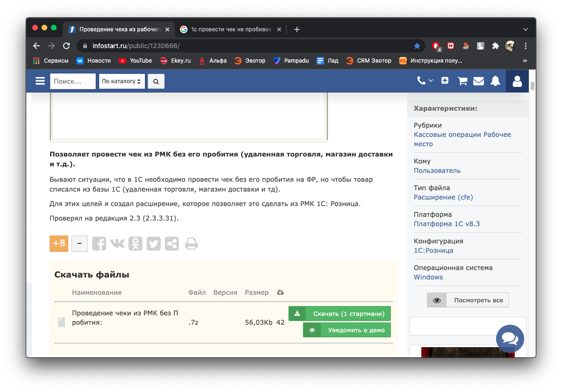Open Chrome three-dot menu

click(x=526, y=46)
